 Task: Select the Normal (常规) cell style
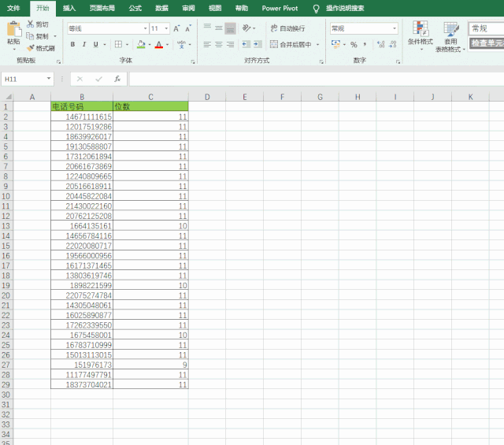(486, 28)
